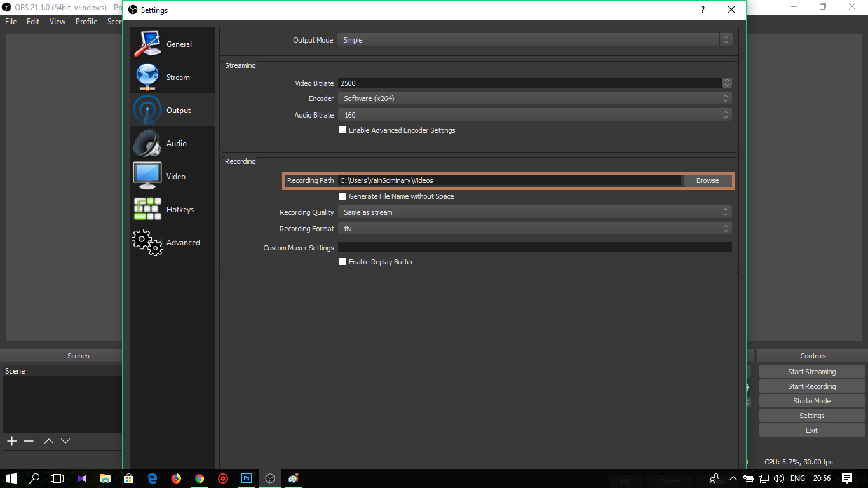Screen dimensions: 868x488
Task: Open Microsoft Edge from taskbar
Action: [x=153, y=478]
